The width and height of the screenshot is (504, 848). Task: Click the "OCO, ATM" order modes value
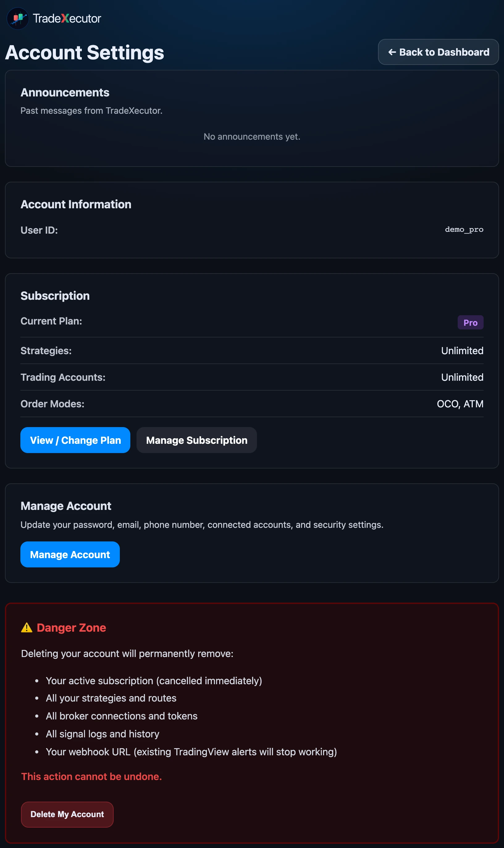(460, 404)
